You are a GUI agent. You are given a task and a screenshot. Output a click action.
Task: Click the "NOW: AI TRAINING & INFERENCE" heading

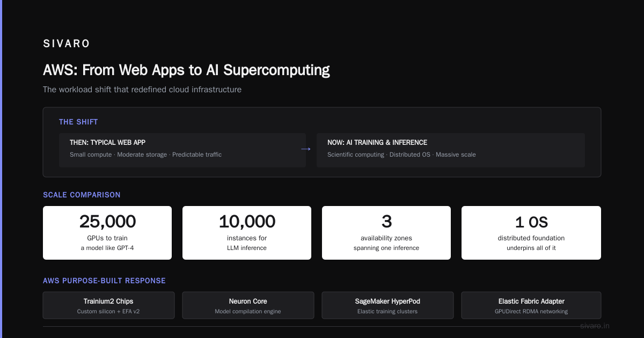click(377, 143)
